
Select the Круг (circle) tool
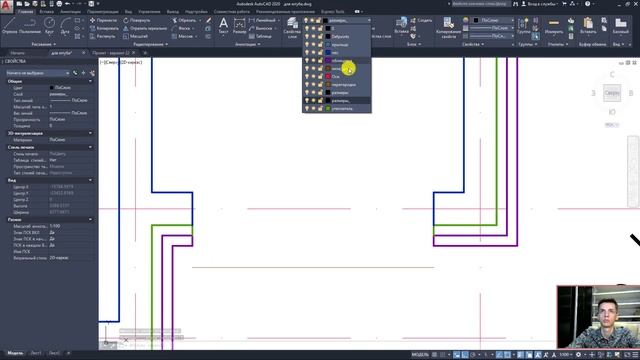point(49,25)
